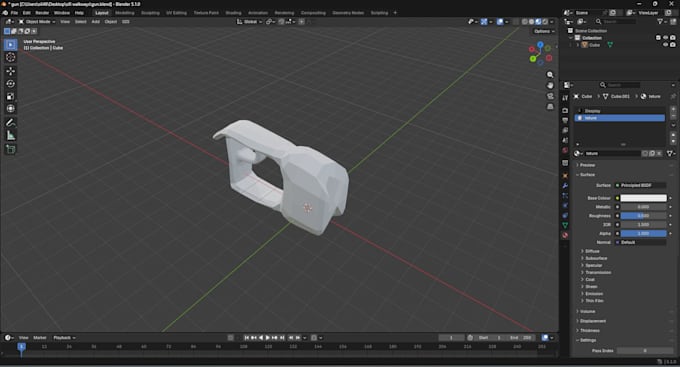Open Global transform orientation dropdown
The width and height of the screenshot is (680, 367).
coord(249,22)
